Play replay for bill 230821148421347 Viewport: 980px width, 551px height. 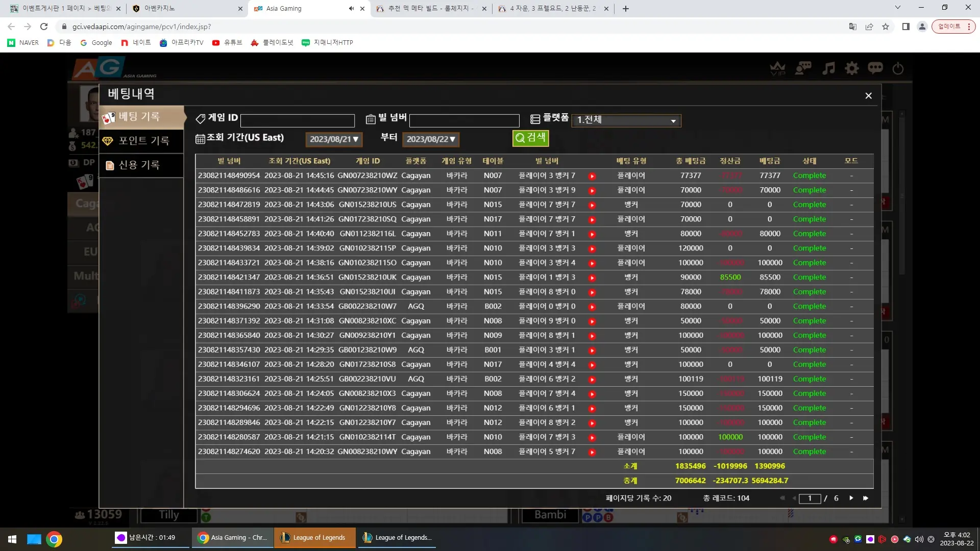click(592, 278)
